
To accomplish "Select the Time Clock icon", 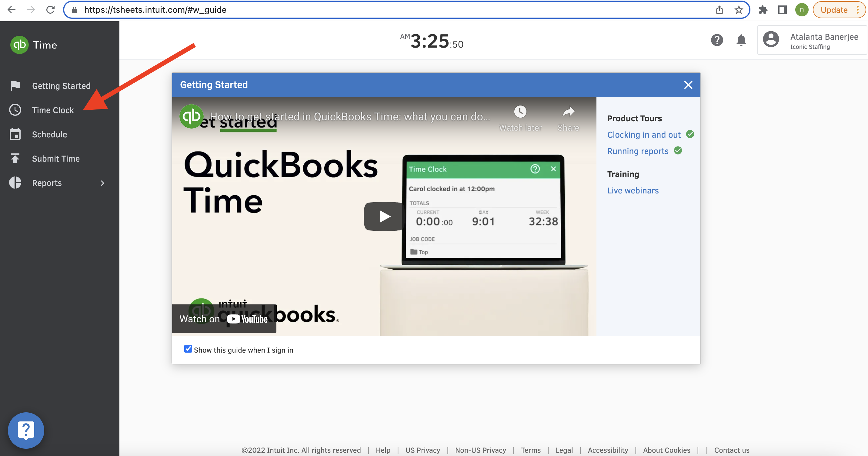I will (15, 110).
